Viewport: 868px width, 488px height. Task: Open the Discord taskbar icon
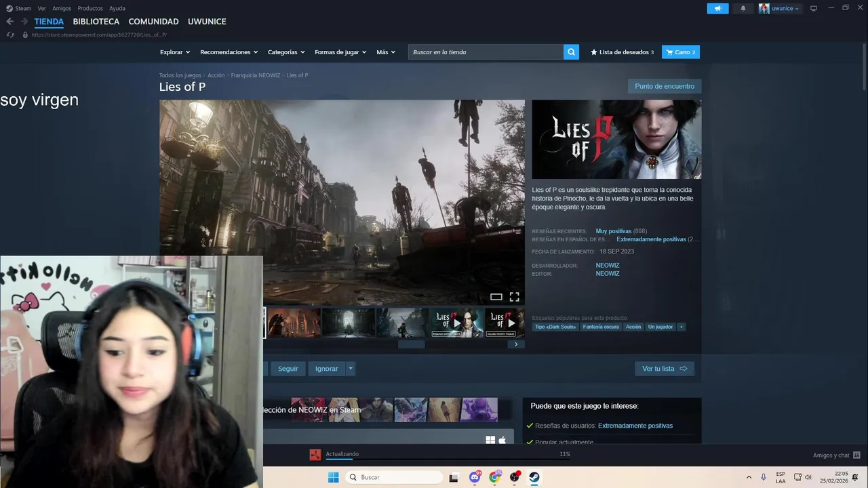[475, 477]
